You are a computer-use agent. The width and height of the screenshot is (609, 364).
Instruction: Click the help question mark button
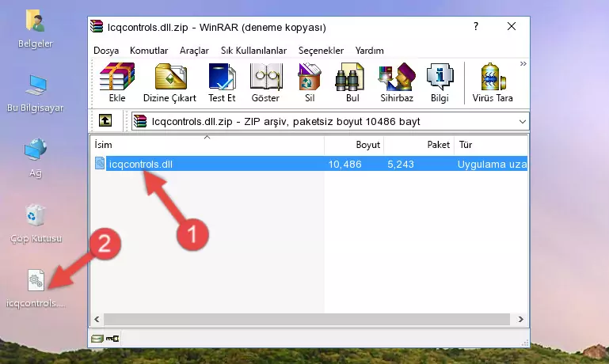476,27
